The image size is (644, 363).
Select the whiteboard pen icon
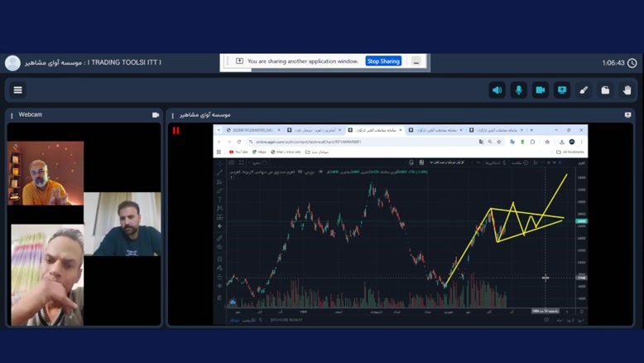point(584,90)
